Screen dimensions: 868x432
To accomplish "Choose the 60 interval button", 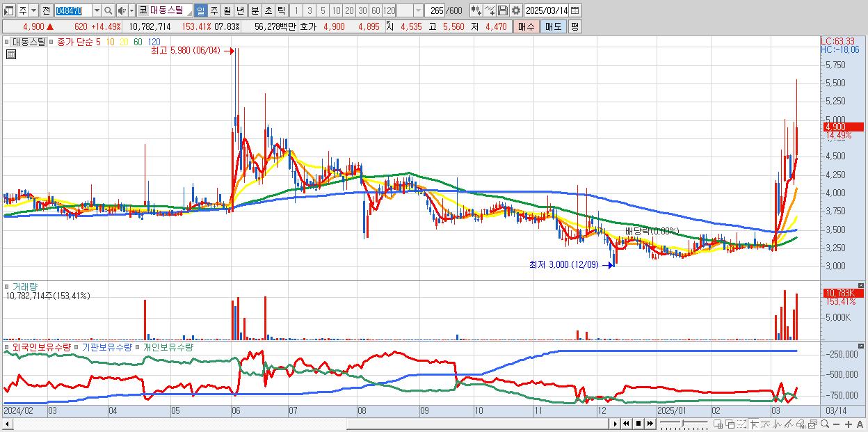I will [376, 10].
